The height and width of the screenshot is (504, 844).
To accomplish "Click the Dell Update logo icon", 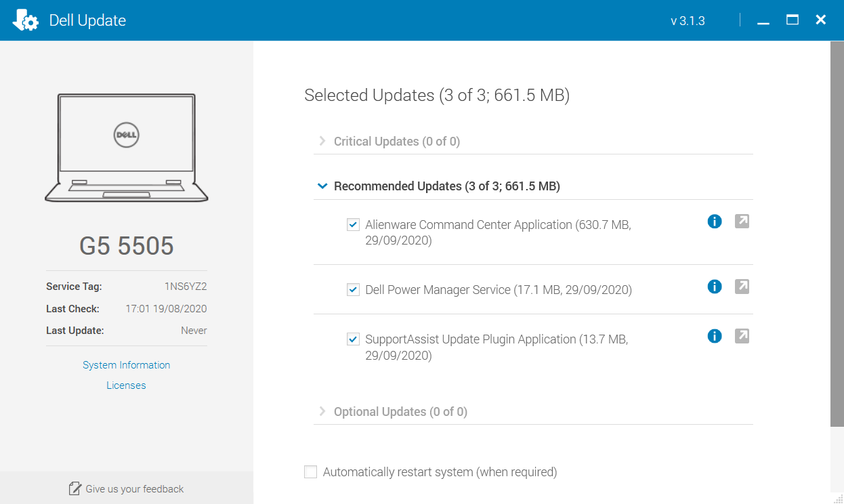I will point(26,20).
